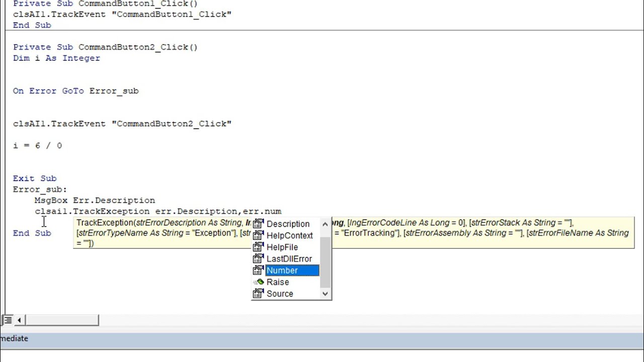Click 'err.num' text being typed
Viewport: 644px width, 362px height.
point(262,211)
